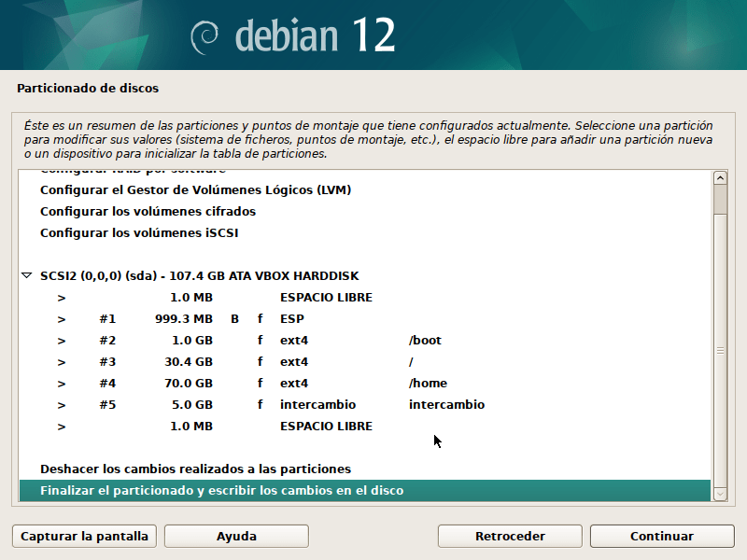Select Deshacer los cambios realizados a las particiones
Viewport: 747px width, 560px height.
tap(195, 469)
